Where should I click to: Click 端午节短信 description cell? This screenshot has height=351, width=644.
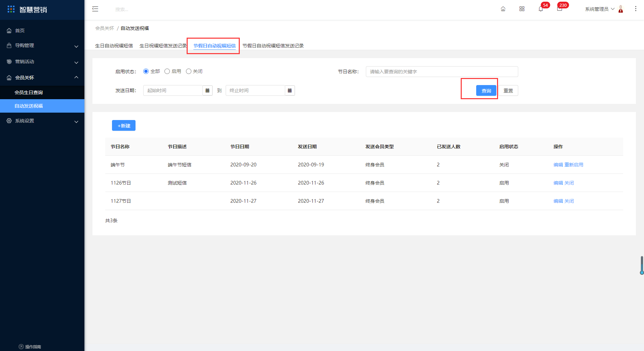[180, 165]
